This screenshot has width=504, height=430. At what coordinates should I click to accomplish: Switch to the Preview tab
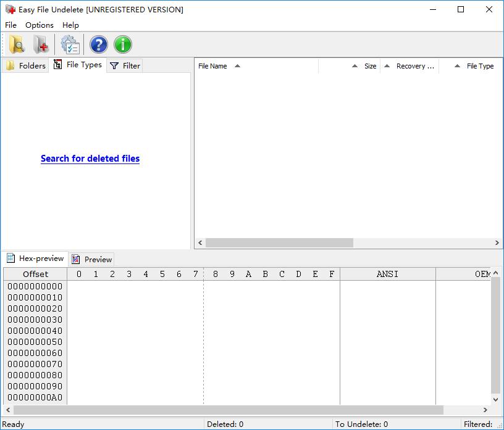[91, 259]
